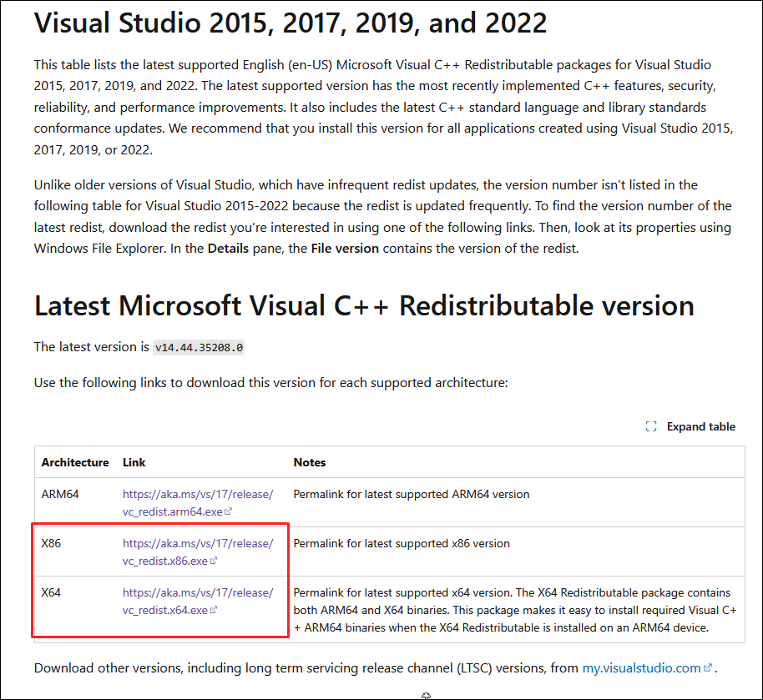This screenshot has height=700, width=763.
Task: Visit the my.visualstudio.com link
Action: coord(641,668)
